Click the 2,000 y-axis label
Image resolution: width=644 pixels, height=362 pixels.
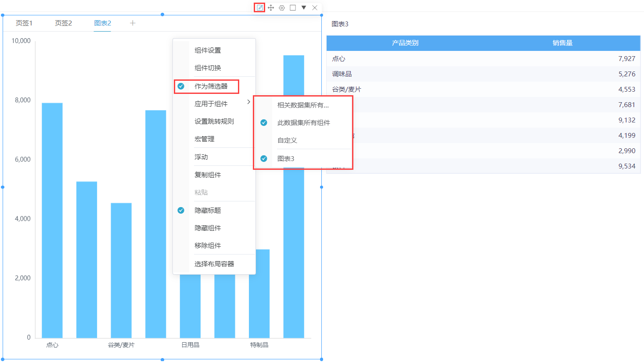tap(23, 278)
